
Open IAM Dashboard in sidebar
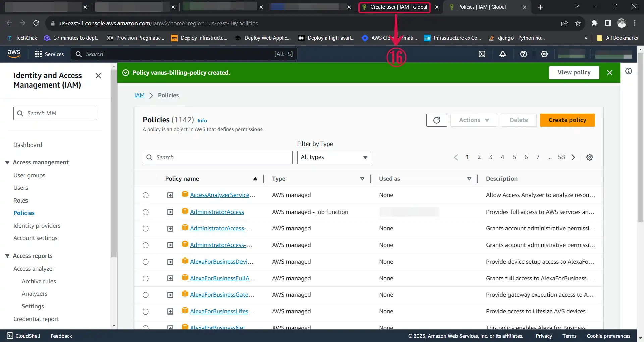(28, 145)
